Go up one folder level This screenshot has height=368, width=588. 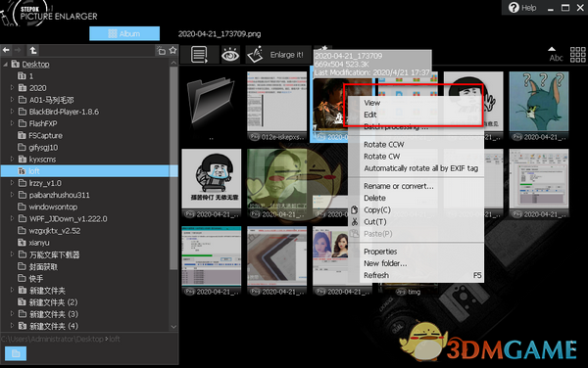tap(33, 50)
